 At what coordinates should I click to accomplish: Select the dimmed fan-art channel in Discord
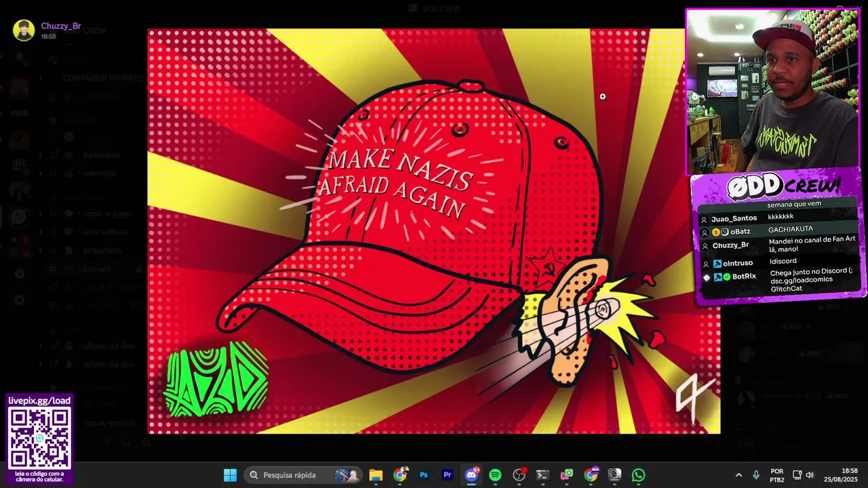coord(96,269)
